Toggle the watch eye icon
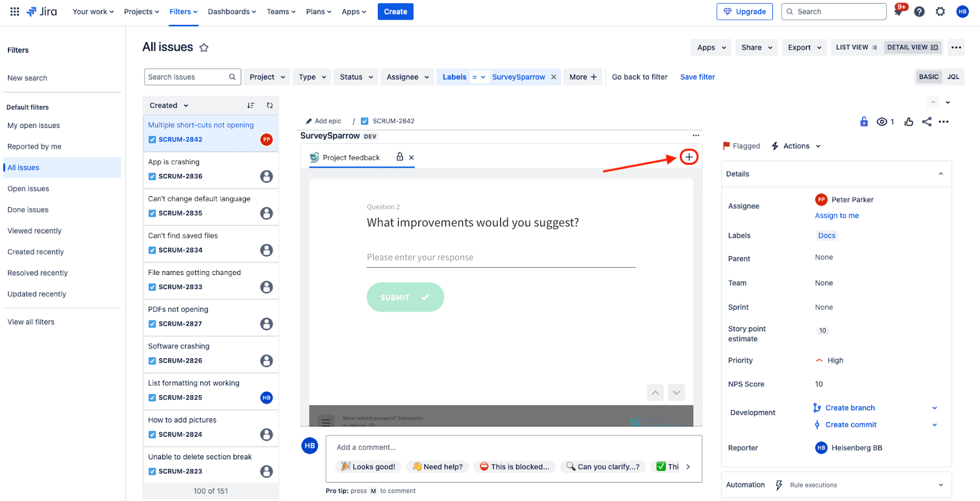Viewport: 980px width, 501px height. [x=882, y=122]
